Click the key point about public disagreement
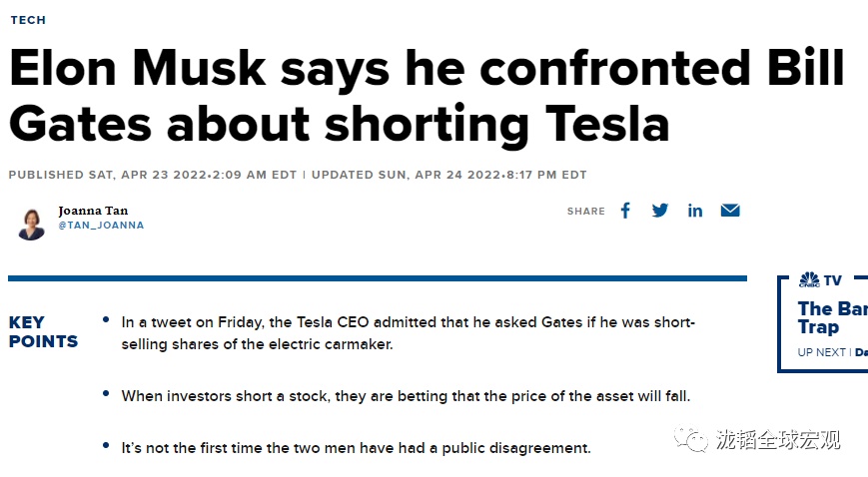868x477 pixels. point(356,448)
